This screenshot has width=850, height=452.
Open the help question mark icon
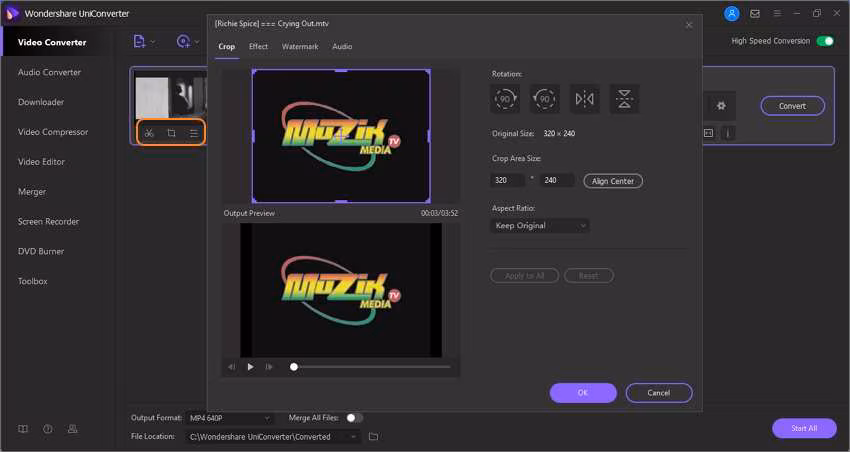point(48,429)
